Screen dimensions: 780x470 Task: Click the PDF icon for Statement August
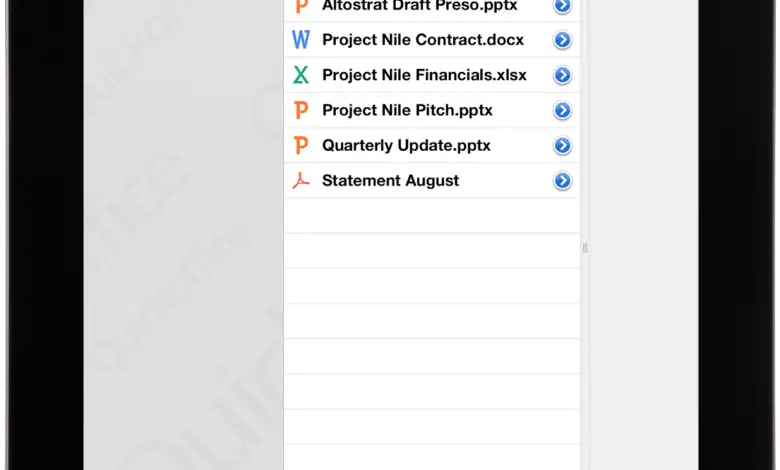301,181
